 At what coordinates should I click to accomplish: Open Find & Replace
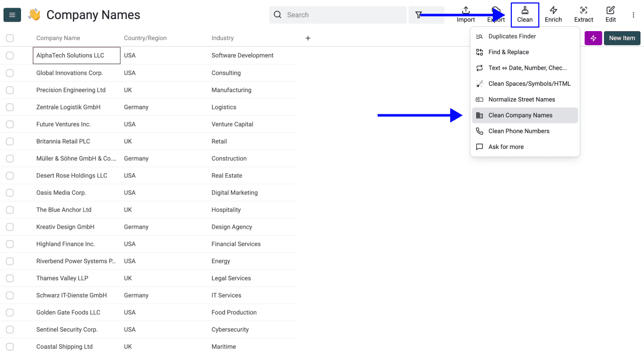509,52
